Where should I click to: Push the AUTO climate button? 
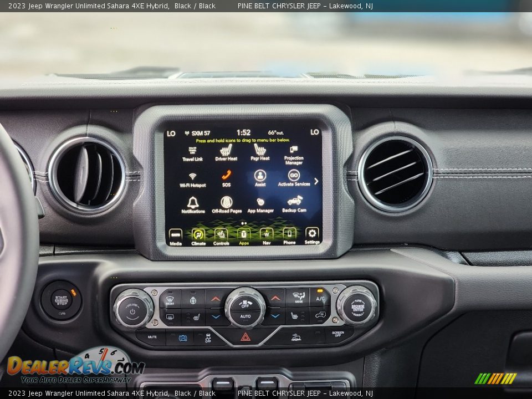[245, 316]
